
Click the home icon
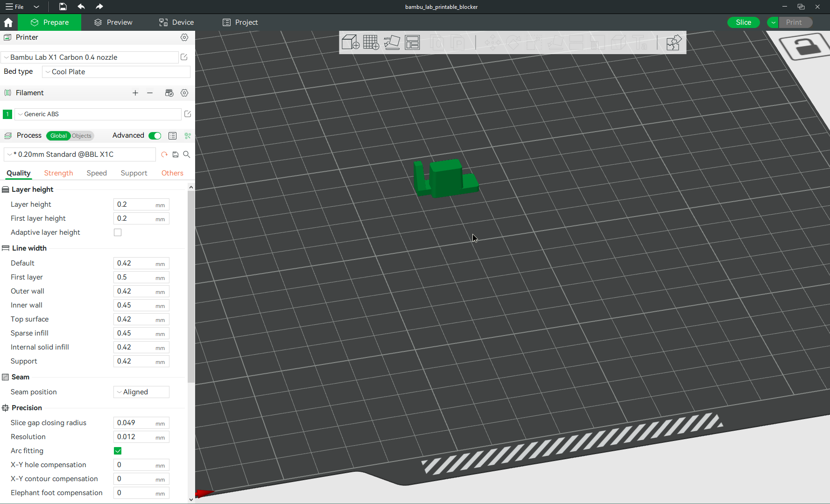8,22
